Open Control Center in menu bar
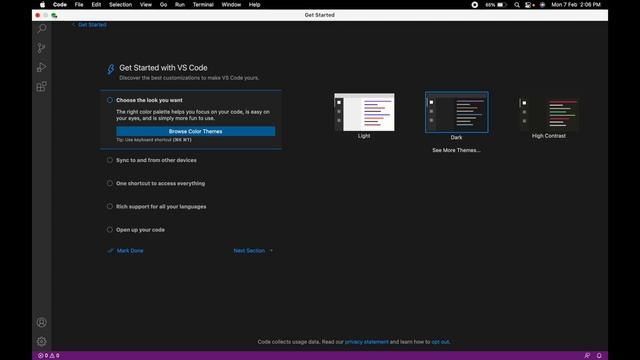Image resolution: width=640 pixels, height=360 pixels. coord(529,5)
